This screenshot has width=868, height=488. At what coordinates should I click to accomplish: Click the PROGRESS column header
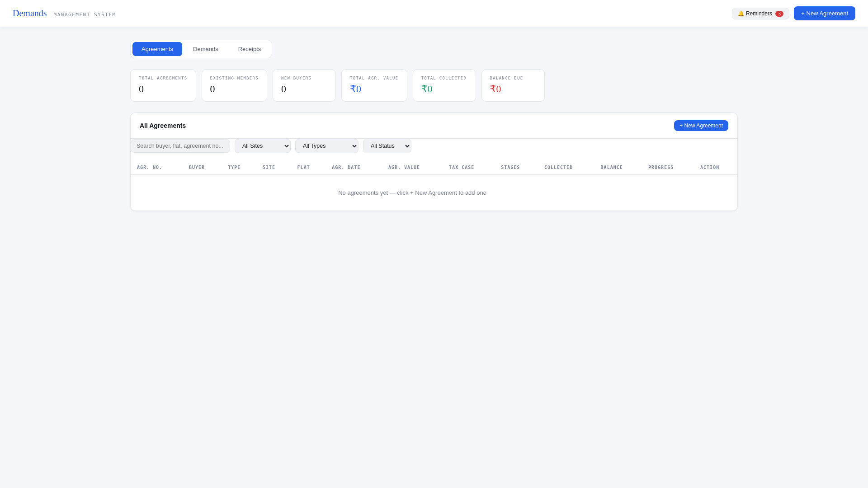click(x=661, y=168)
